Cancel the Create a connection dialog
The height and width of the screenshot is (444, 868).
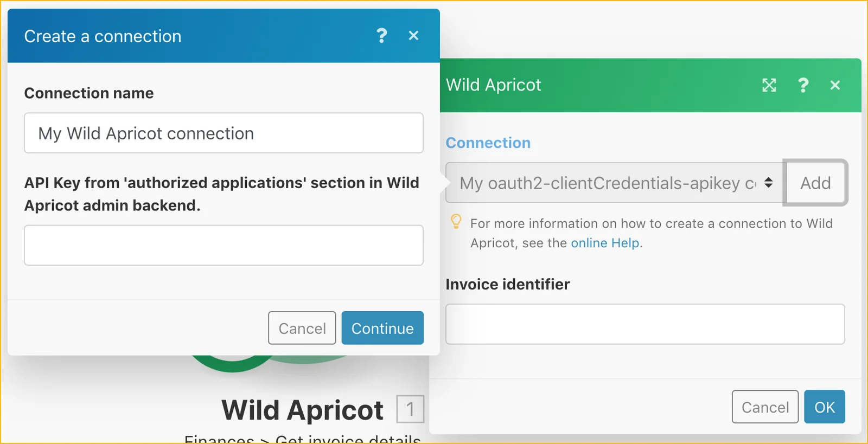302,328
